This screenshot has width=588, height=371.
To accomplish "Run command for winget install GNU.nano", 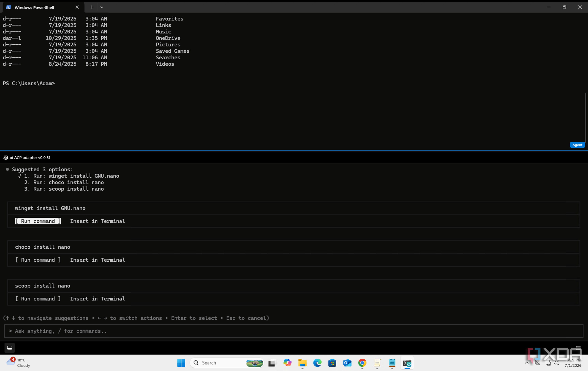I will click(38, 221).
